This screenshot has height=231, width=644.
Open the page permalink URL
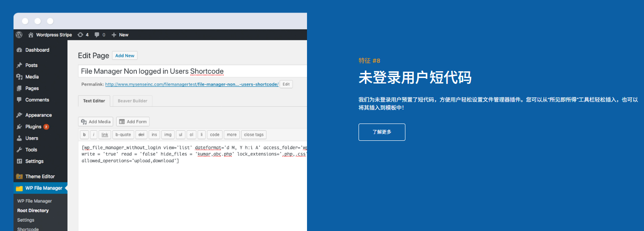point(192,84)
